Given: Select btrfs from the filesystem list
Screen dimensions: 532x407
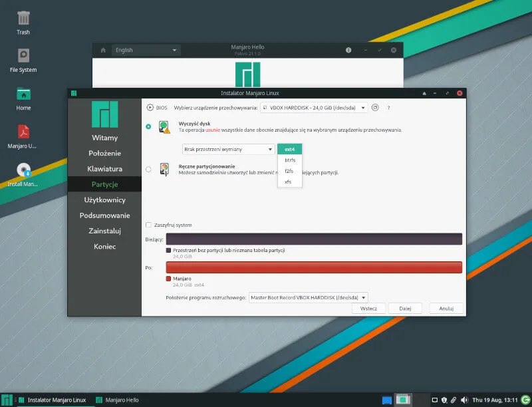Looking at the screenshot, I should point(290,160).
